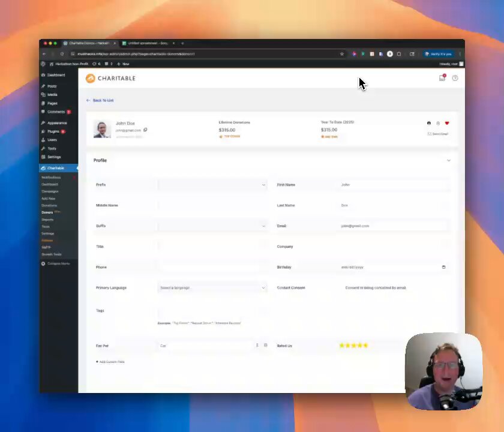Click the Charitable logo in header
Image resolution: width=504 pixels, height=432 pixels.
(x=110, y=78)
